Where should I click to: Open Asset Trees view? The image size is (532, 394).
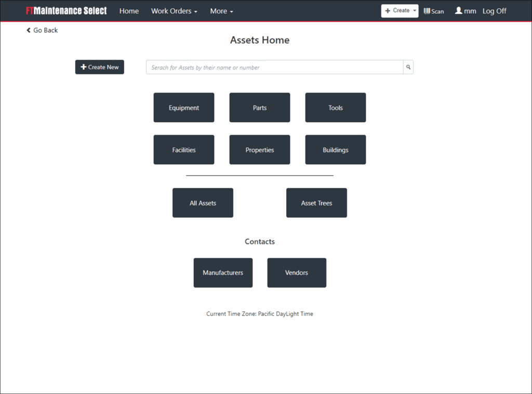pyautogui.click(x=316, y=203)
